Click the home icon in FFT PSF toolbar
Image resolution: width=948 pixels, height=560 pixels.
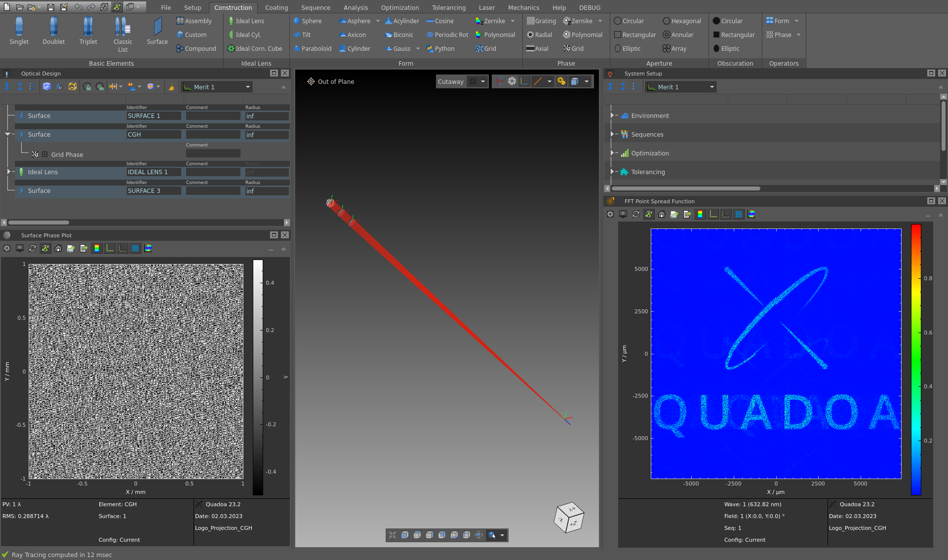pos(662,214)
